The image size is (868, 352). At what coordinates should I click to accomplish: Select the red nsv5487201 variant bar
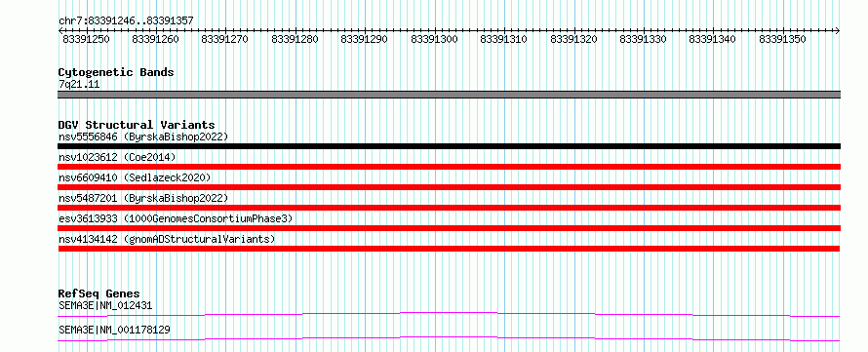click(449, 208)
